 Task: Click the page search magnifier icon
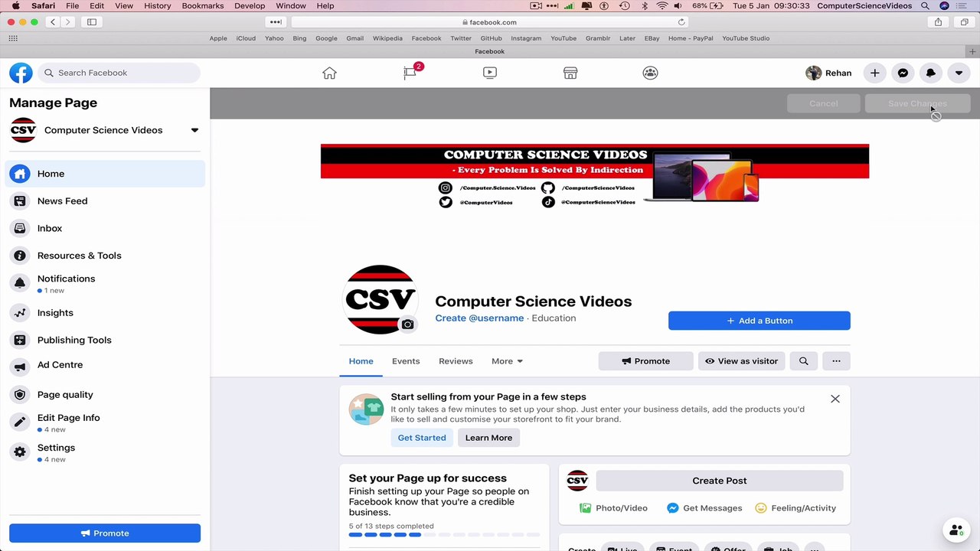click(803, 361)
